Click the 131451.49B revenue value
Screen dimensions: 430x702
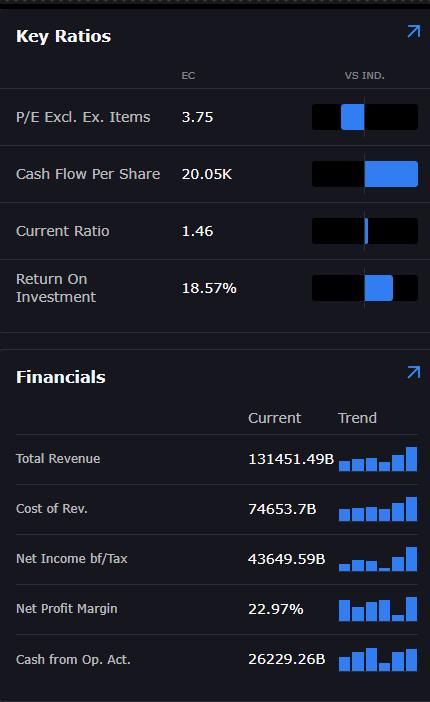pyautogui.click(x=291, y=459)
